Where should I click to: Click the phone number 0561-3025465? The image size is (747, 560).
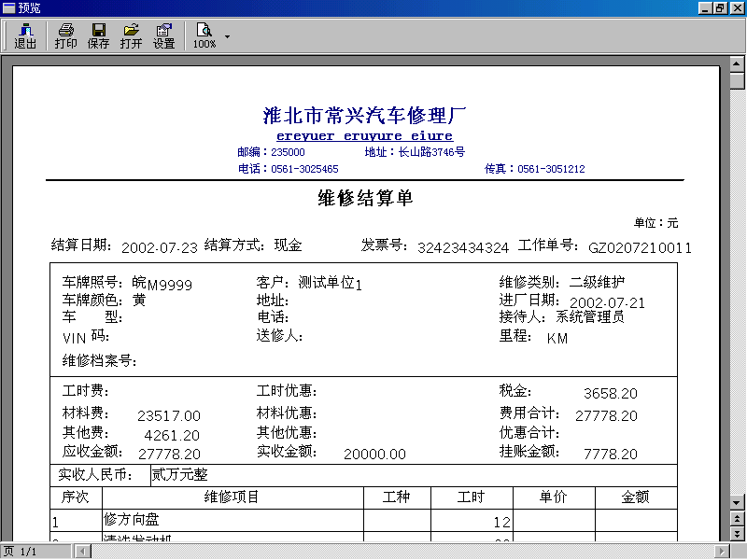(x=304, y=169)
